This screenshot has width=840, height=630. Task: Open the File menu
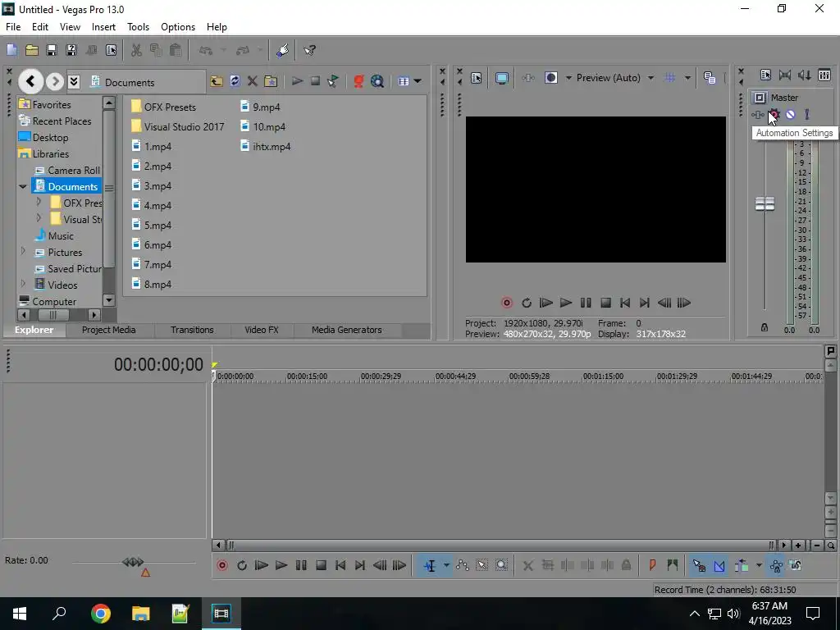[13, 27]
